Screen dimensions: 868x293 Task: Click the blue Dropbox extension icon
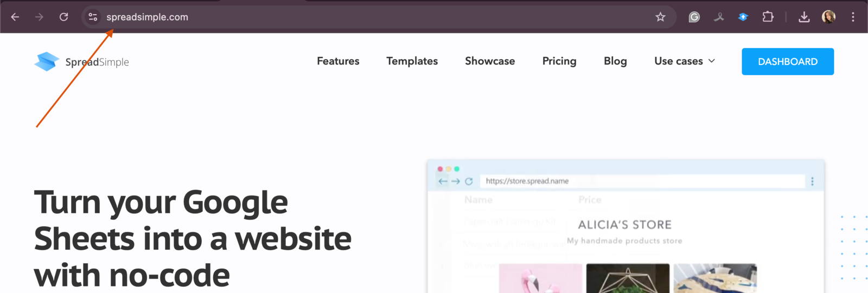(743, 17)
